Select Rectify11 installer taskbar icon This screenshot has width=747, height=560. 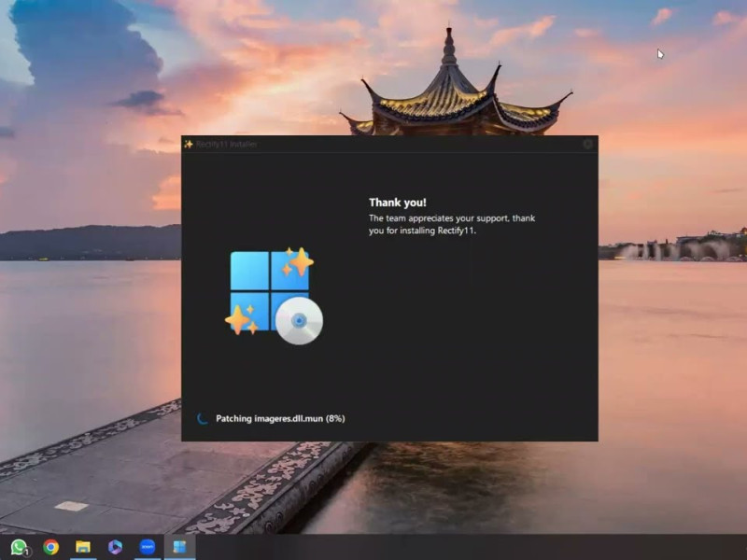pos(179,547)
